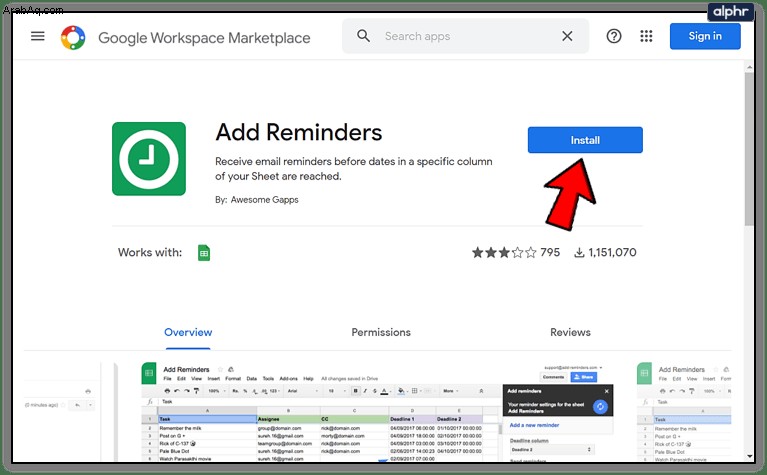Switch to the Reviews tab
Screen dimensions: 767x475
click(570, 333)
